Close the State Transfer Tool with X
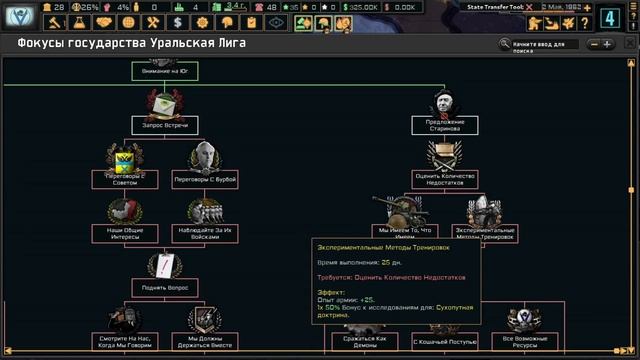 [529, 7]
